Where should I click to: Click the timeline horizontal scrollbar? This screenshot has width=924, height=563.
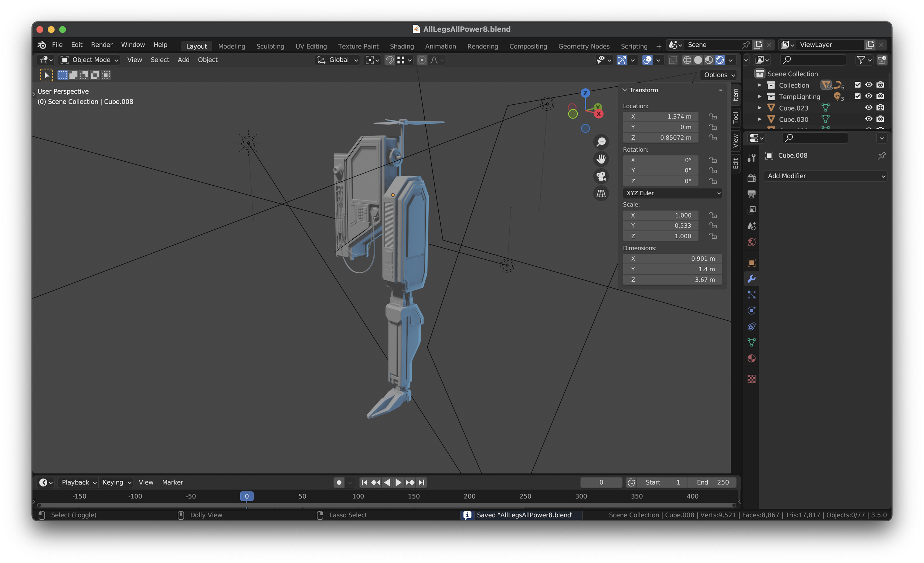click(386, 505)
